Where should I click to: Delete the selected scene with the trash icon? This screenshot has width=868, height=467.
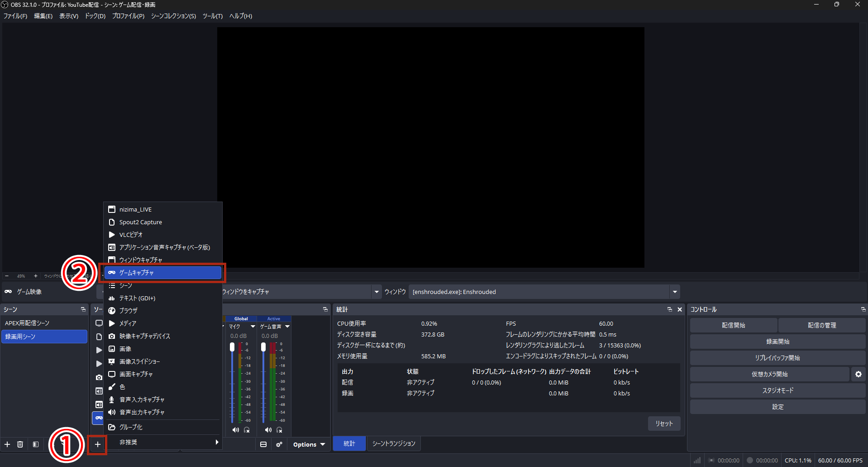tap(20, 444)
